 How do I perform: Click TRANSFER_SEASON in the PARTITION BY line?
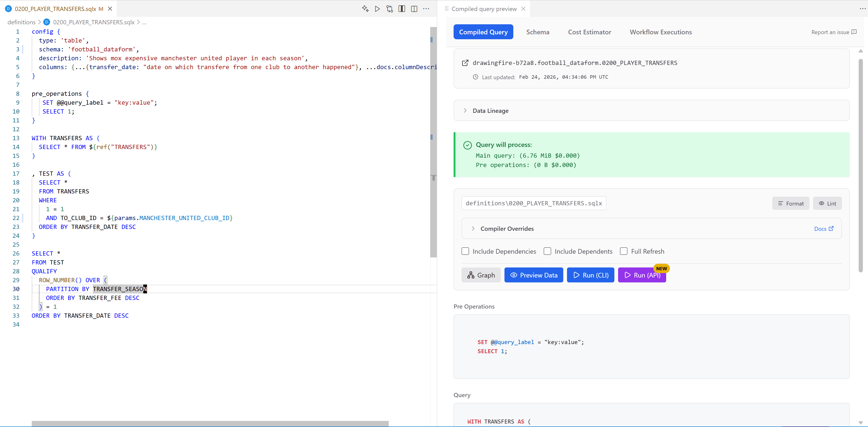pos(120,289)
